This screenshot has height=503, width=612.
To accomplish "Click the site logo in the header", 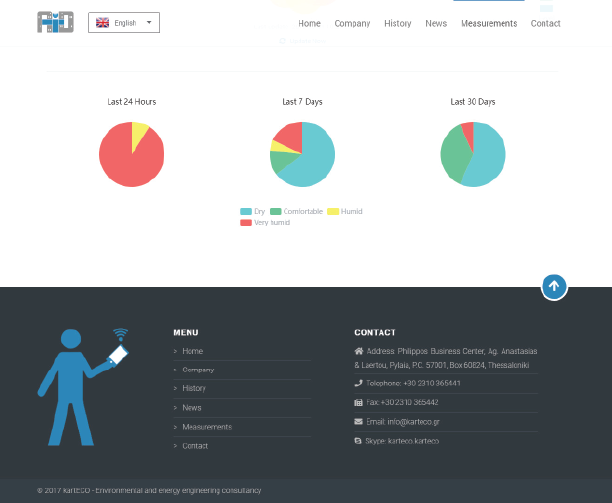I will pyautogui.click(x=55, y=22).
